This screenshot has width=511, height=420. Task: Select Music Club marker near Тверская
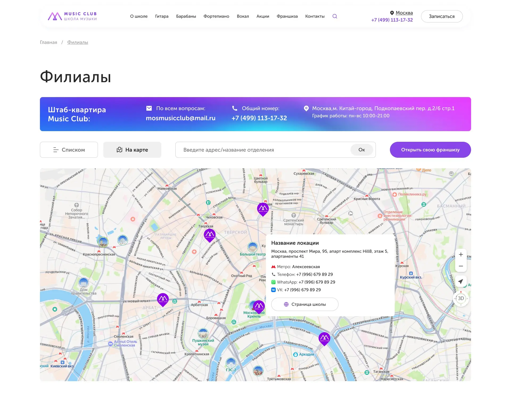point(210,235)
